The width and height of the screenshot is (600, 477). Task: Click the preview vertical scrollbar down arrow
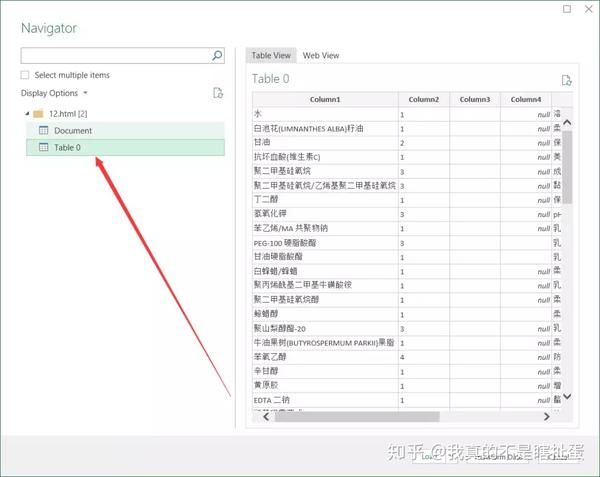coord(567,396)
